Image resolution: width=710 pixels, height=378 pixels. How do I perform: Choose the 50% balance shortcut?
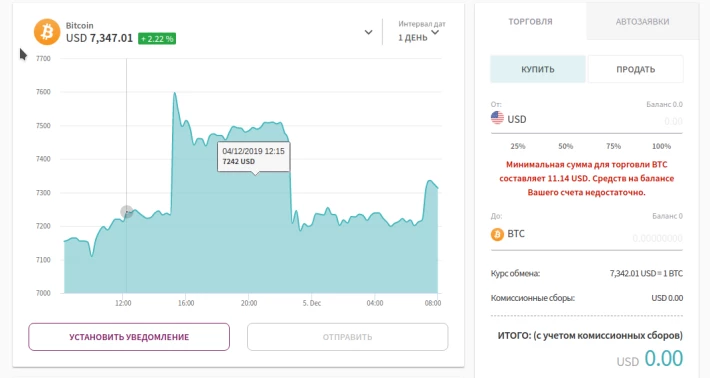pyautogui.click(x=565, y=146)
